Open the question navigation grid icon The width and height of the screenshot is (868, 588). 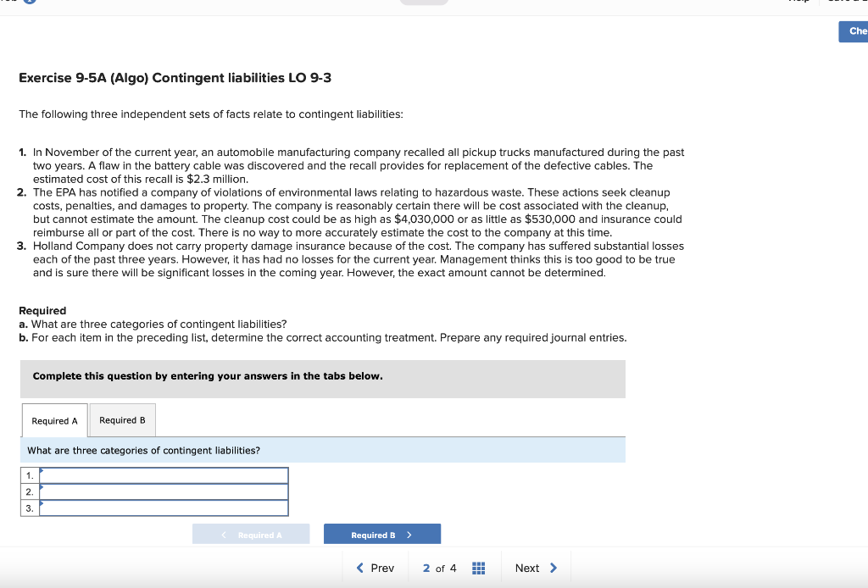tap(478, 568)
